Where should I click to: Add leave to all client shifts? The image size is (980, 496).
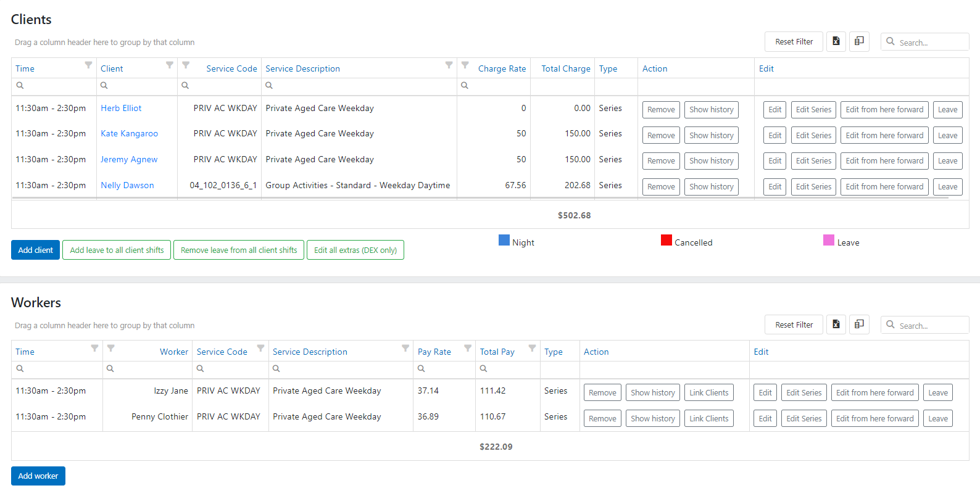coord(117,250)
